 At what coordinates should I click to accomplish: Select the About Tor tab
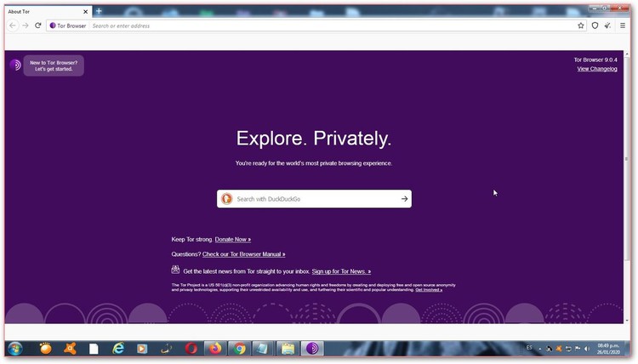(48, 12)
